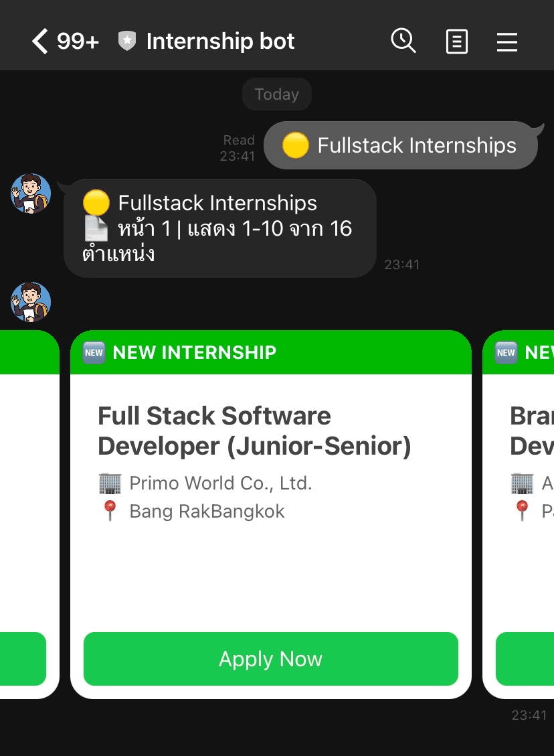Tap the location pin icon beside Bang Rak
The height and width of the screenshot is (756, 554).
pyautogui.click(x=109, y=510)
